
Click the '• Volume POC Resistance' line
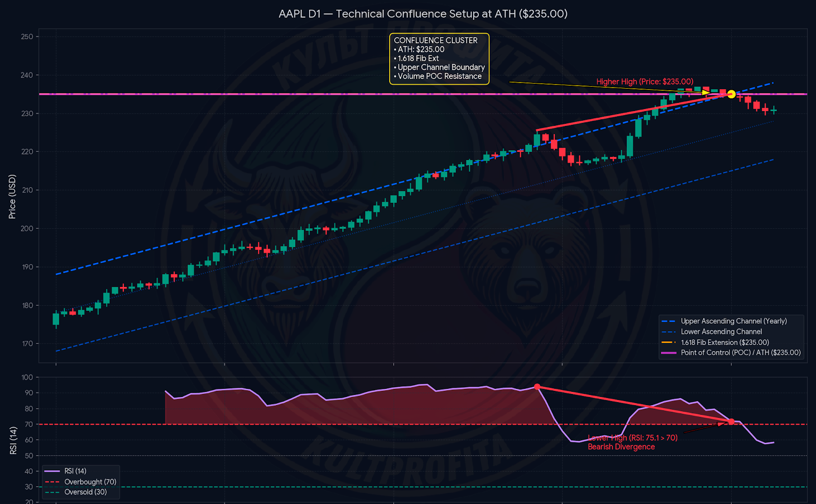pyautogui.click(x=438, y=76)
